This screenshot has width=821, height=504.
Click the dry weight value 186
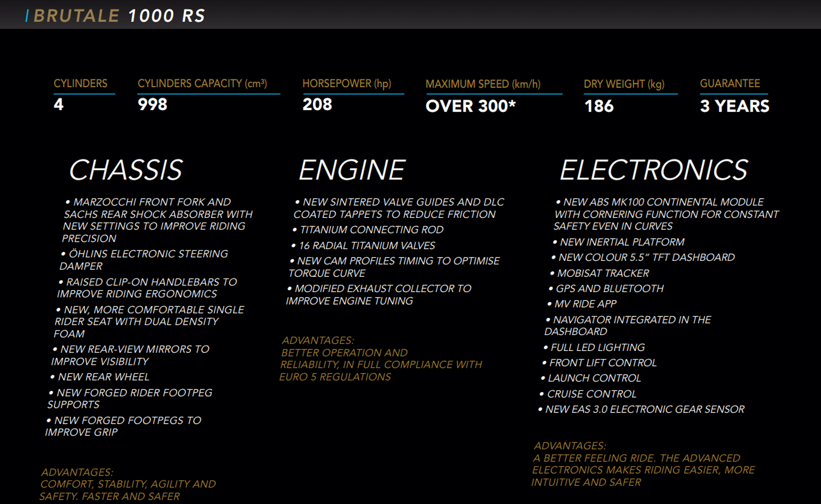click(599, 106)
